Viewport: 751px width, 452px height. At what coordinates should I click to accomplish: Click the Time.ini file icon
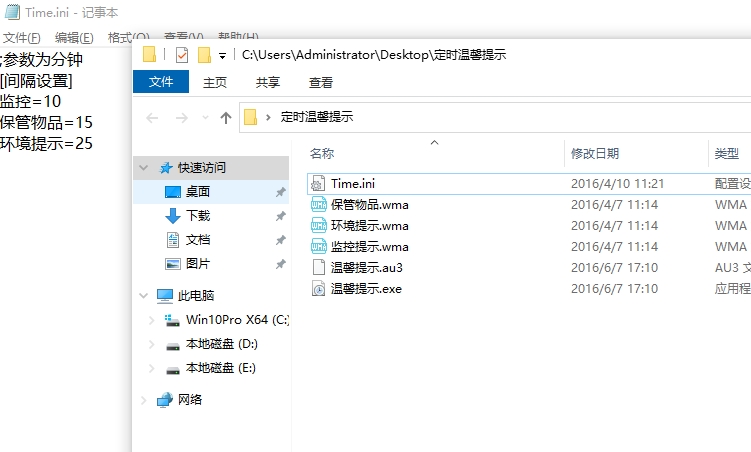pyautogui.click(x=318, y=183)
